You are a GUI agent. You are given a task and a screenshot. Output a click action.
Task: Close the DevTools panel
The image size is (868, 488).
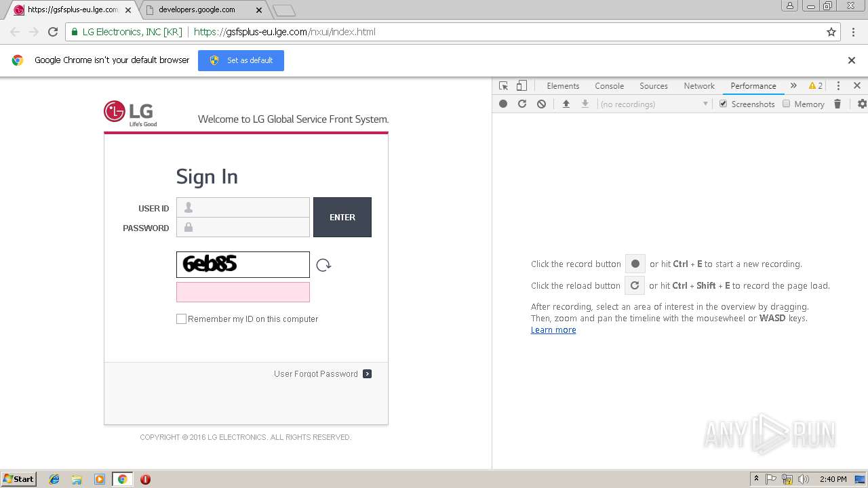tap(857, 86)
